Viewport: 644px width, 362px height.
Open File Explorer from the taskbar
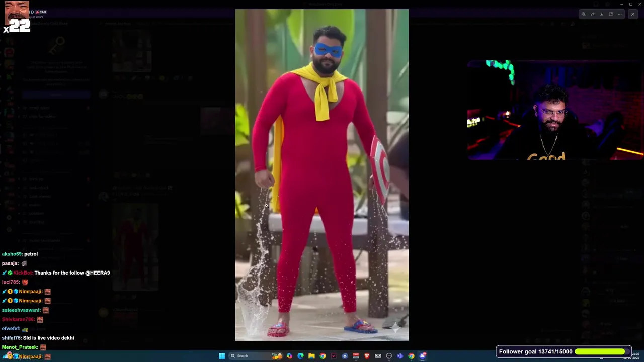[x=311, y=356]
